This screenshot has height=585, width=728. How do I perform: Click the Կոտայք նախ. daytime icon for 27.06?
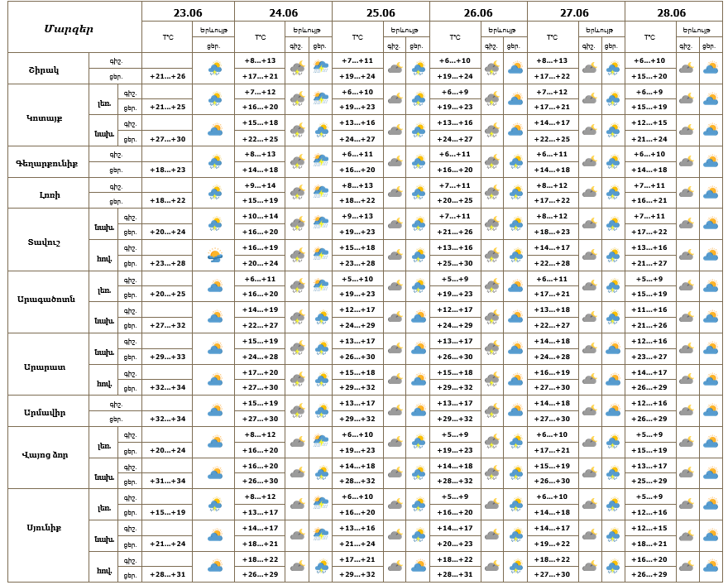613,131
